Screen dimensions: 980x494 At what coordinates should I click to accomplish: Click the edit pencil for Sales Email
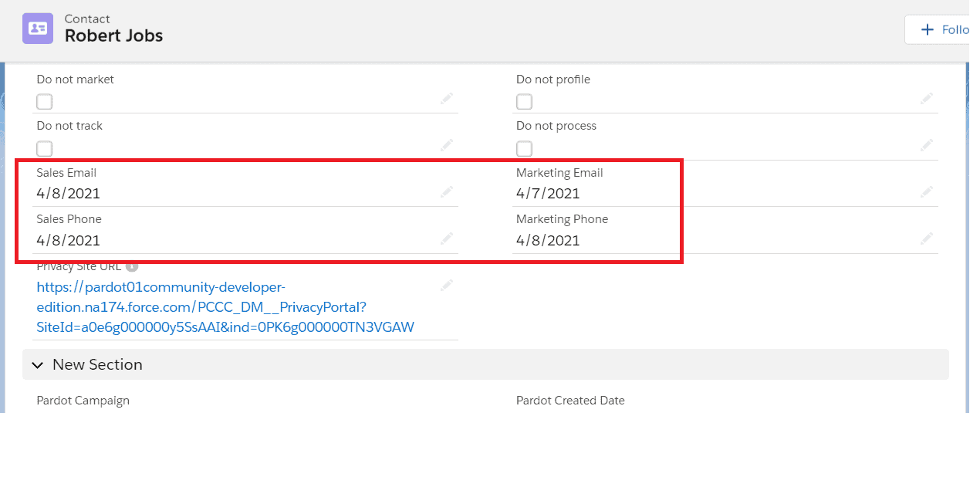[447, 192]
